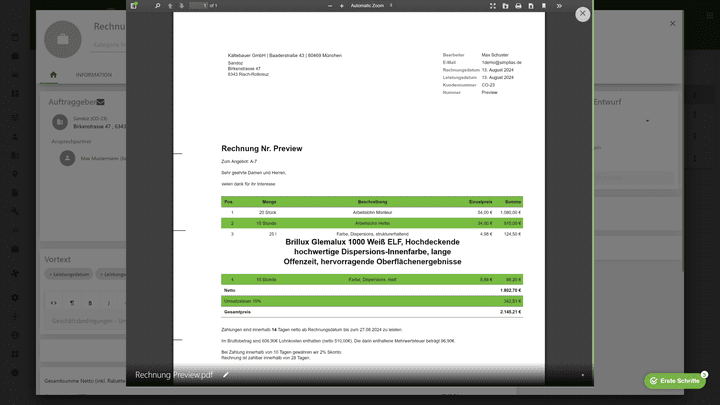The height and width of the screenshot is (405, 720).
Task: Download the invoice PDF
Action: pos(531,6)
